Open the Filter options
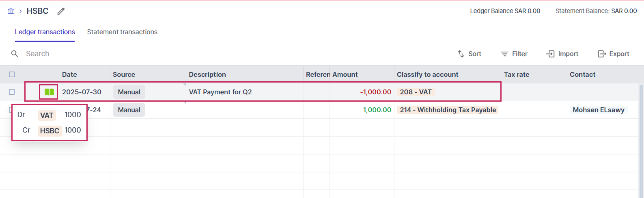This screenshot has height=198, width=644. point(514,54)
